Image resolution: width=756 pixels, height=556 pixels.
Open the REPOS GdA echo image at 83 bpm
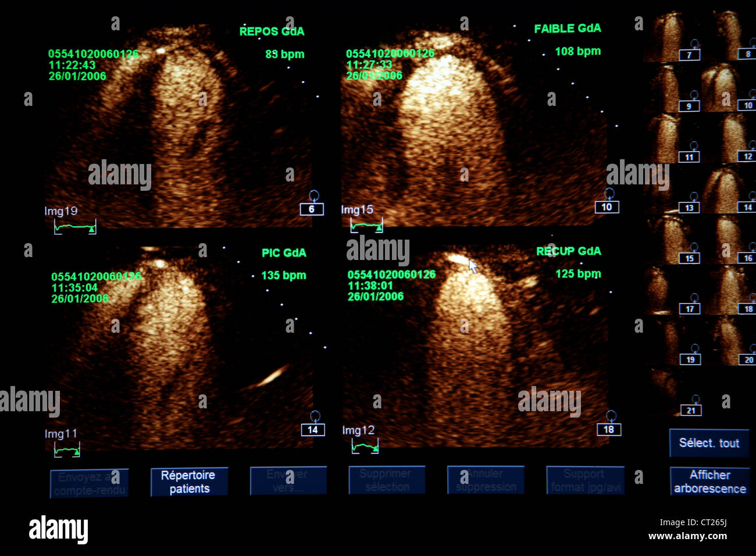[180, 125]
